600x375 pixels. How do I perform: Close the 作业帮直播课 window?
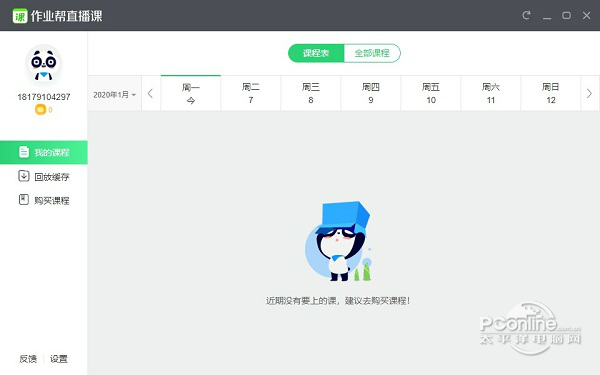pos(586,15)
